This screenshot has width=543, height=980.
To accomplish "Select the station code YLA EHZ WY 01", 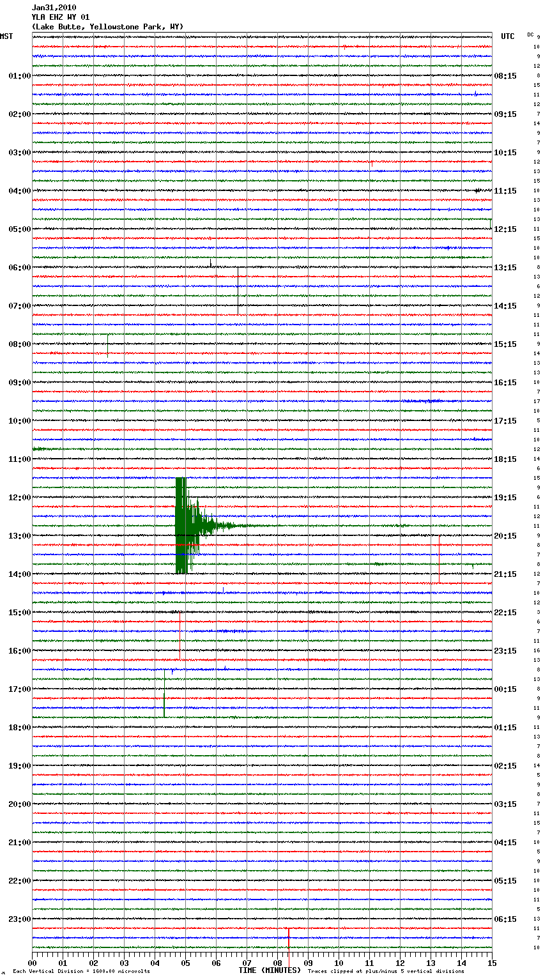I will [61, 17].
